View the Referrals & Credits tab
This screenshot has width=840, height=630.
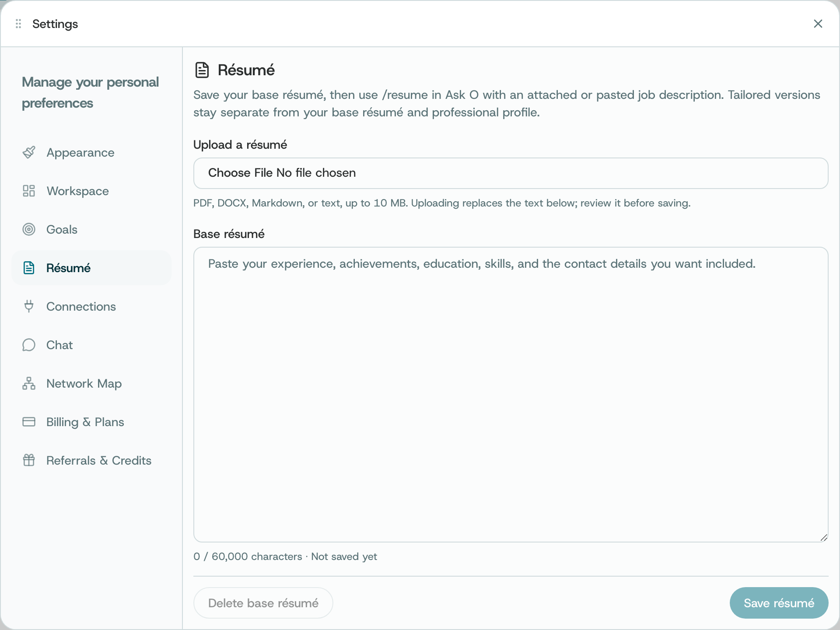pyautogui.click(x=91, y=461)
